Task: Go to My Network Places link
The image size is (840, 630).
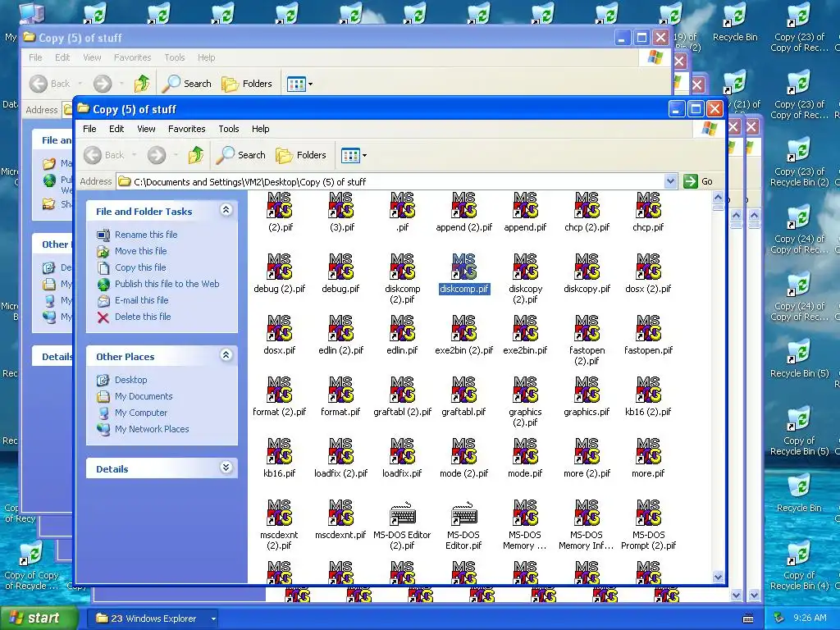Action: pos(152,429)
